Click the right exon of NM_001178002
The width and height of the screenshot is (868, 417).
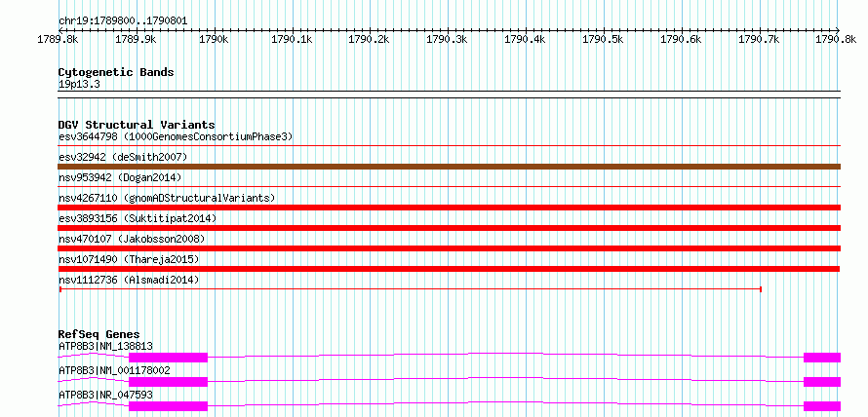pos(822,382)
